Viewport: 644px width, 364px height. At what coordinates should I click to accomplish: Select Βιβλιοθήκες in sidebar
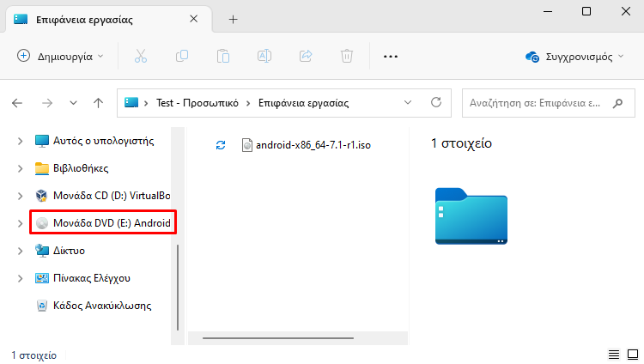coord(72,168)
